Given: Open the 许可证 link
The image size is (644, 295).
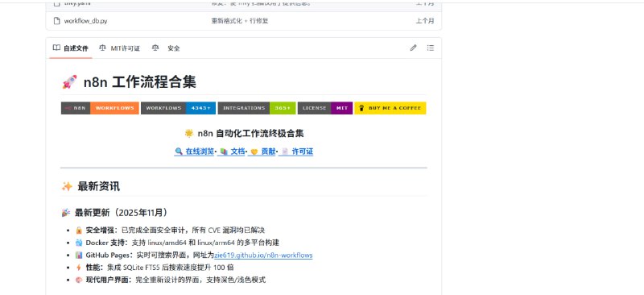Looking at the screenshot, I should pos(296,152).
